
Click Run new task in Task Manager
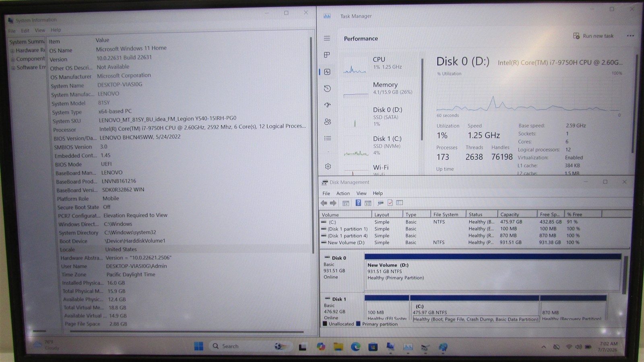(x=593, y=36)
